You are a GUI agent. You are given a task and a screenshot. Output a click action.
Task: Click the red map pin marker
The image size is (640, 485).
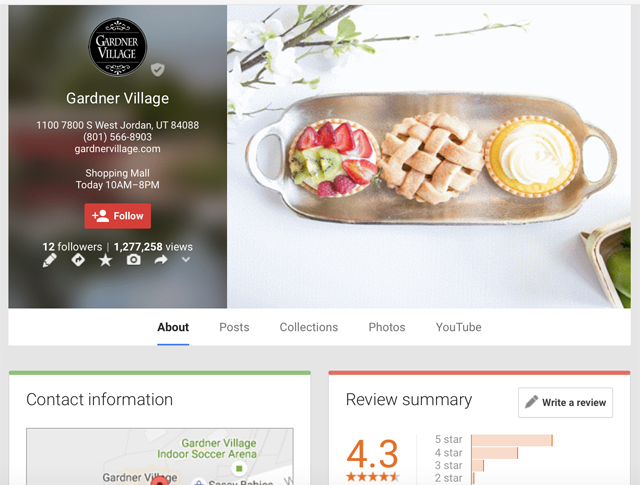[160, 481]
